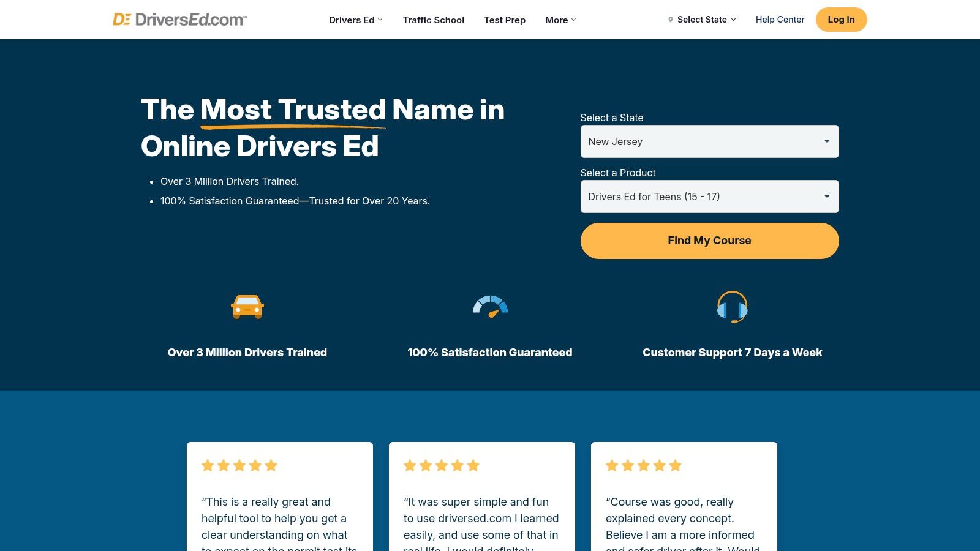Click the headset support icon
The width and height of the screenshot is (980, 551).
pyautogui.click(x=732, y=307)
